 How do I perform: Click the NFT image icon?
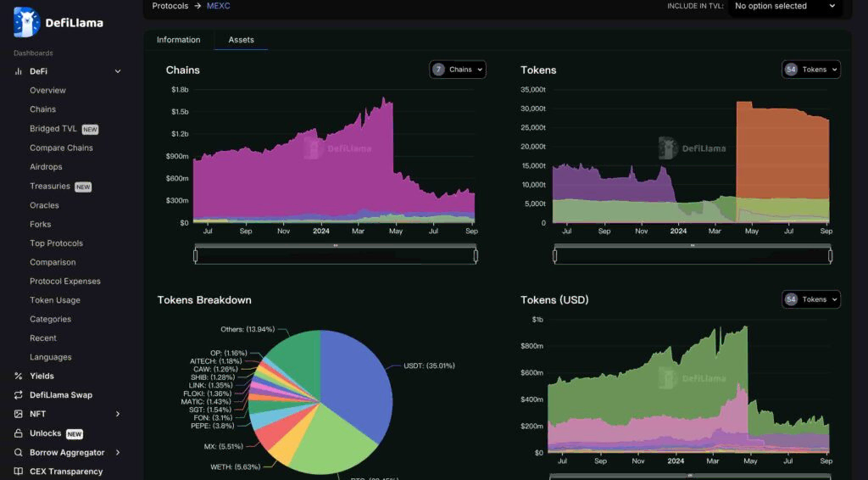(19, 414)
